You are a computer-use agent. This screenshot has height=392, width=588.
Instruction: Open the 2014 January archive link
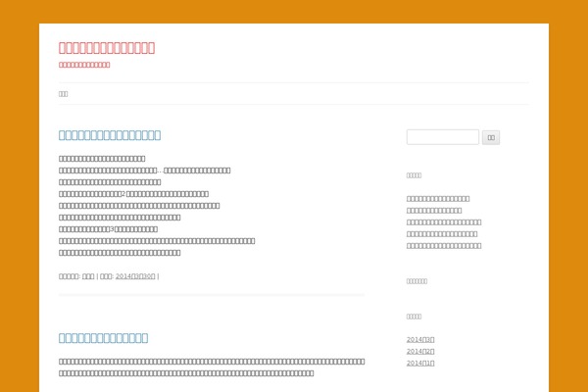click(x=420, y=363)
